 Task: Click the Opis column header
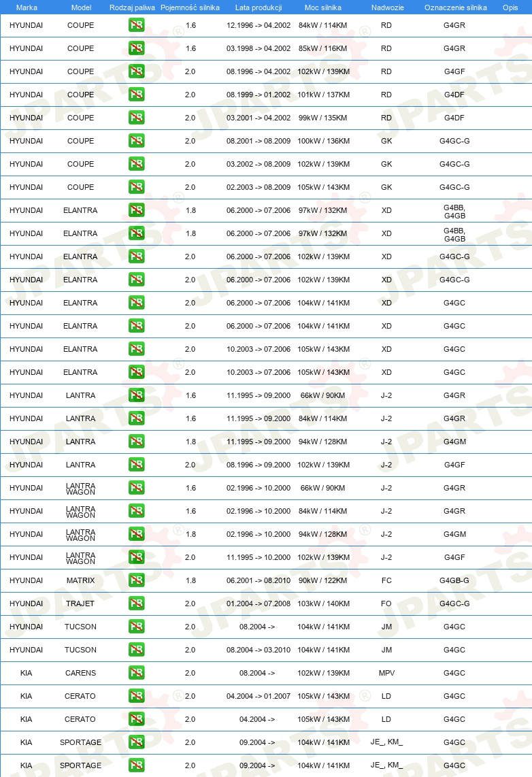(510, 7)
